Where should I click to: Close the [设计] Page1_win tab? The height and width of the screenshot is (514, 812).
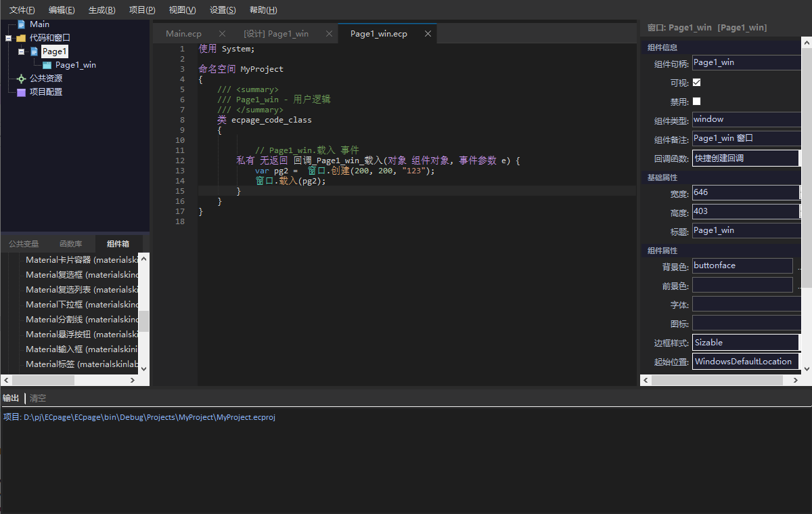coord(329,34)
